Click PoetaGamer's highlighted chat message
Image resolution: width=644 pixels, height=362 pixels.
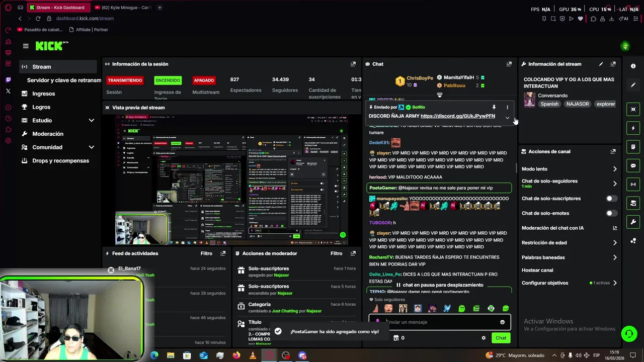point(439,188)
